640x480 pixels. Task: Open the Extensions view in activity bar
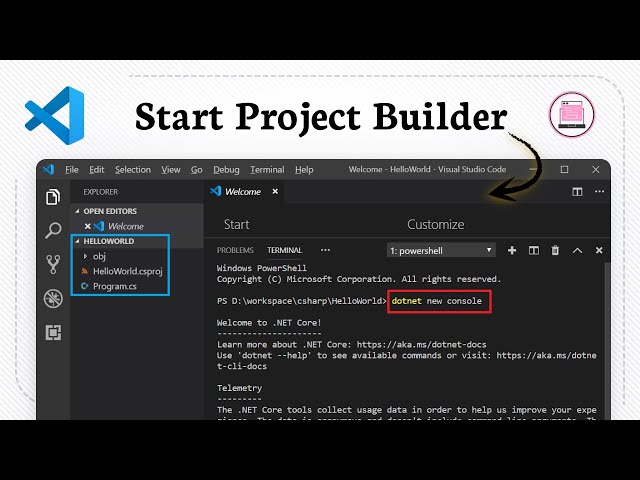point(53,332)
